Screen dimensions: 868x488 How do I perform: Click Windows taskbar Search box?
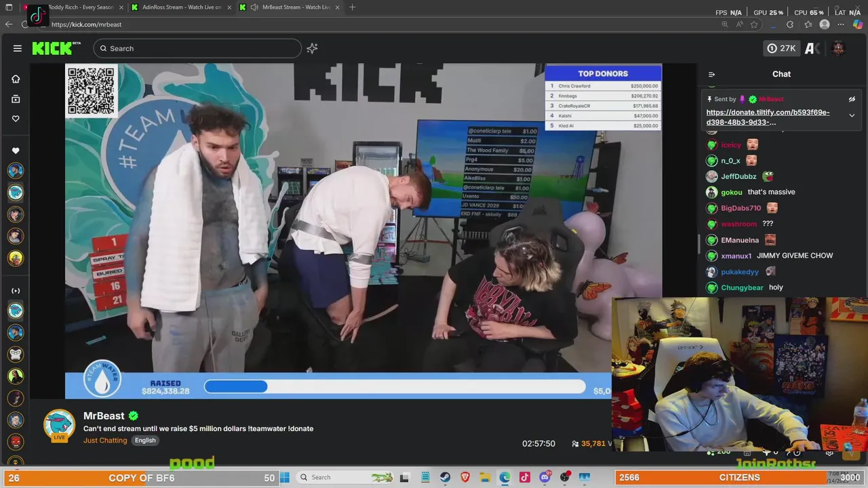pyautogui.click(x=344, y=477)
